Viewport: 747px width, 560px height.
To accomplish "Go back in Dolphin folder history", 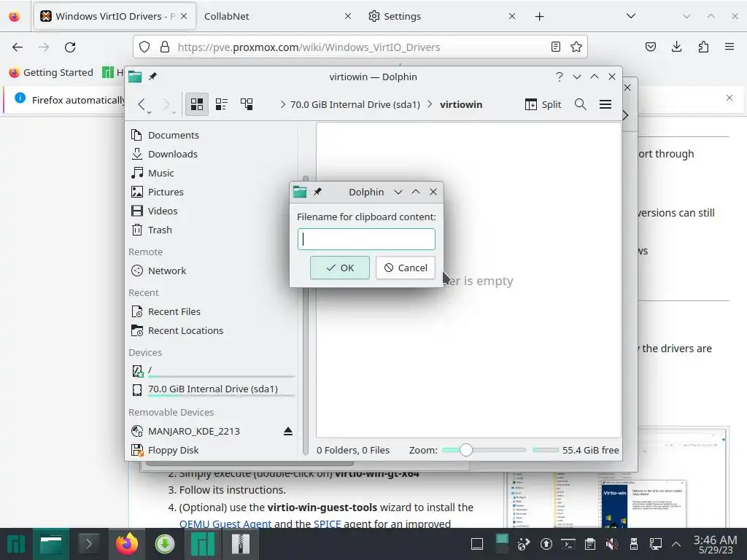I will pyautogui.click(x=142, y=104).
